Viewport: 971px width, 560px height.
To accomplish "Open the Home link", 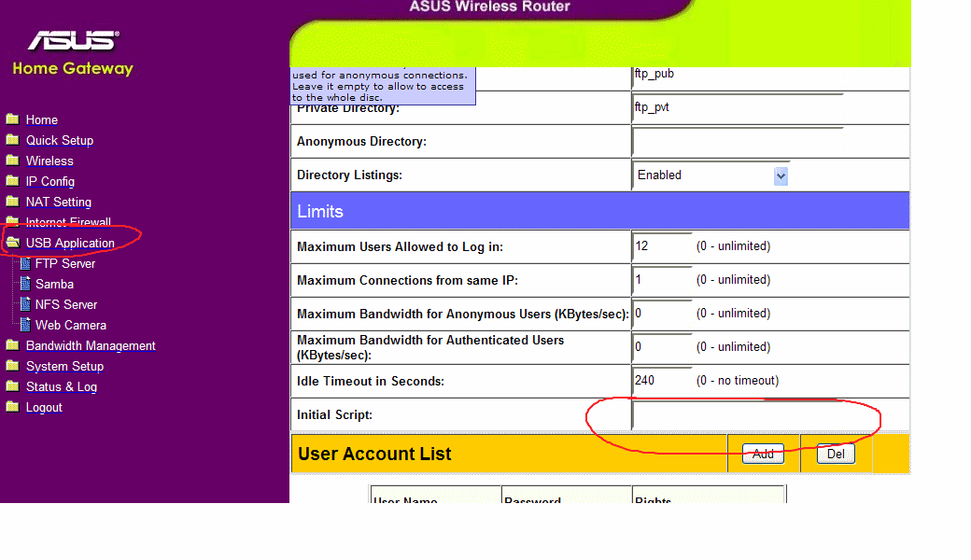I will [41, 120].
